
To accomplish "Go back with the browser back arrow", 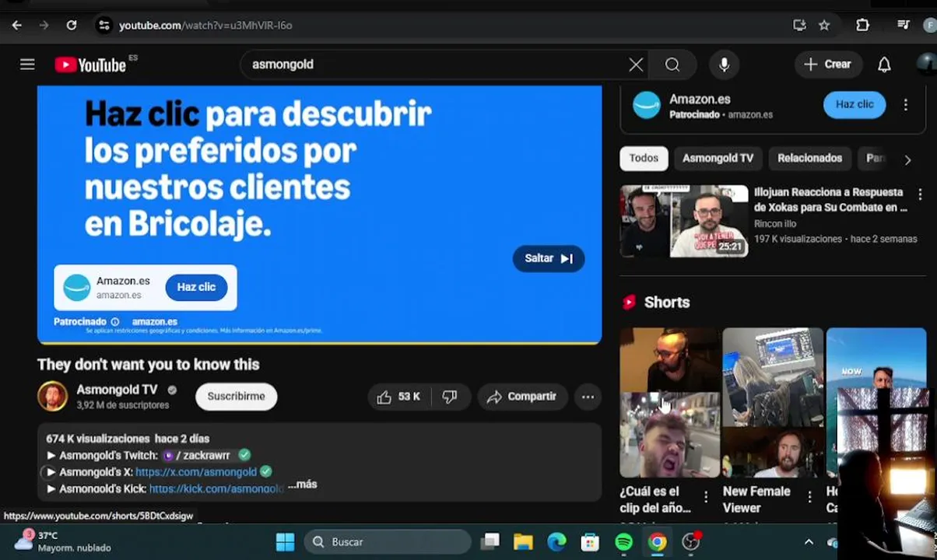I will [x=16, y=26].
